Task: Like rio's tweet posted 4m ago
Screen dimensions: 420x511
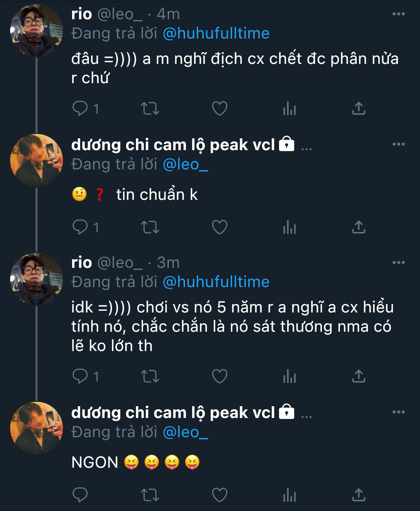Action: pyautogui.click(x=219, y=109)
